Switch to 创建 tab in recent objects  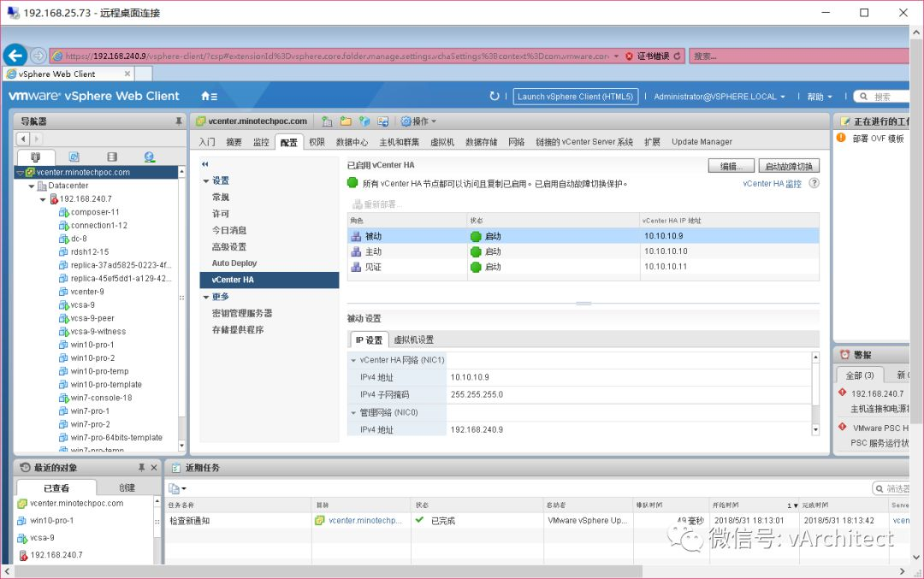click(127, 487)
